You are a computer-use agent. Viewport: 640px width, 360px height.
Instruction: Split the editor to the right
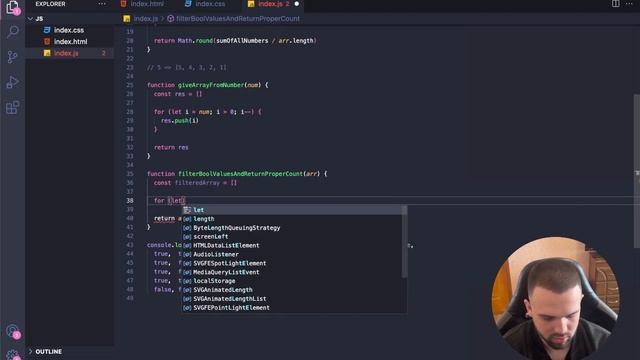coord(616,4)
